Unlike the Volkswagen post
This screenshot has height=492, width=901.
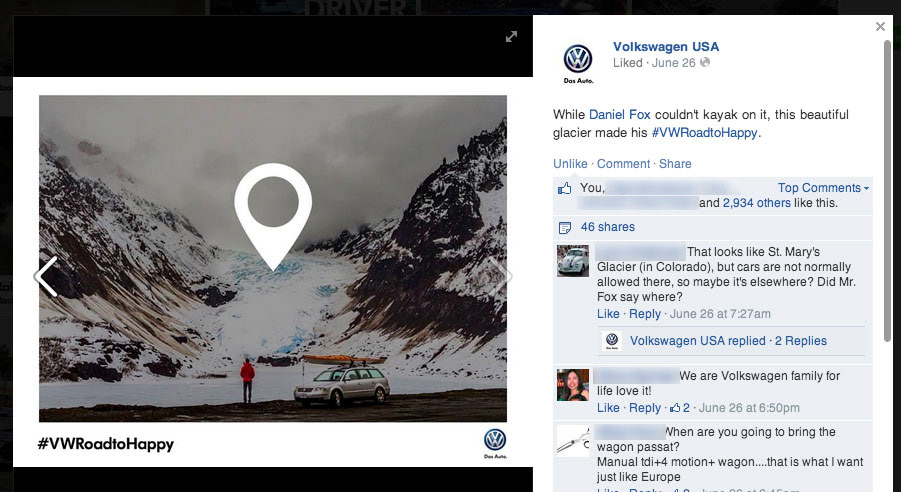[x=570, y=164]
